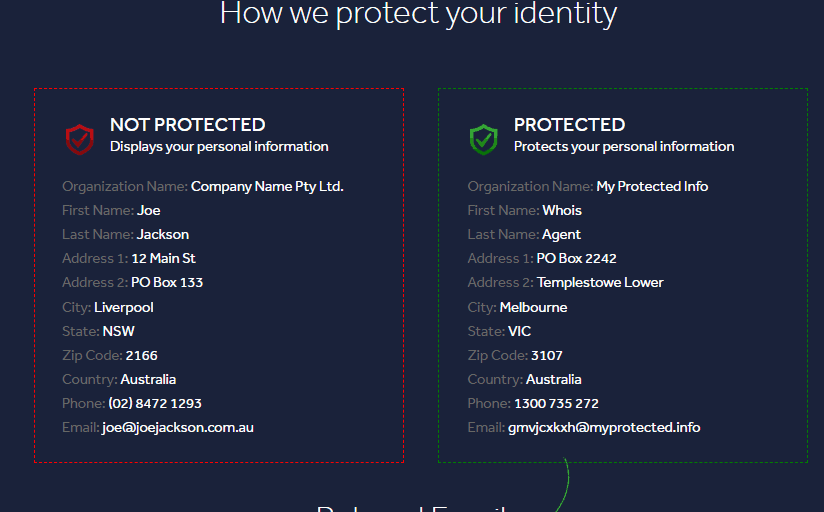Click the green Protected shield icon
This screenshot has width=824, height=512.
click(483, 139)
